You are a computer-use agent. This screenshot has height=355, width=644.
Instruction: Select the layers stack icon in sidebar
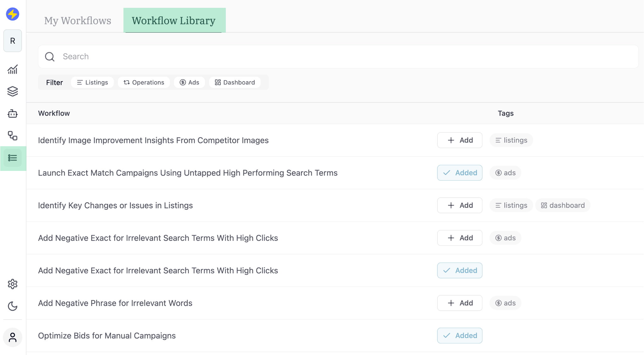click(13, 91)
